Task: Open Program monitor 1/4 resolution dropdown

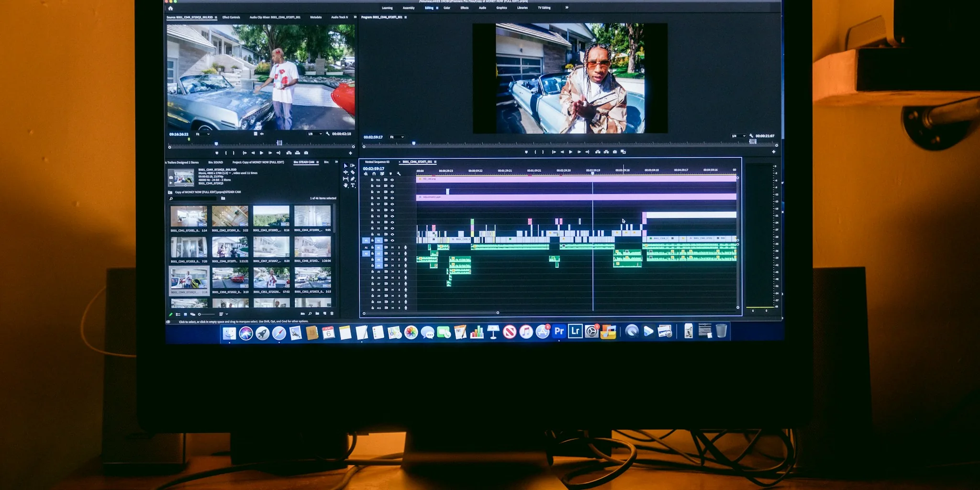Action: pyautogui.click(x=739, y=136)
